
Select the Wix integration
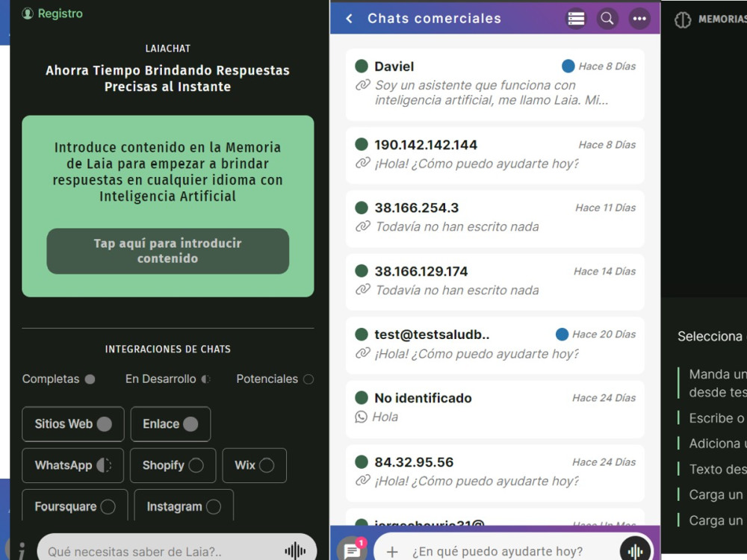[x=255, y=465]
